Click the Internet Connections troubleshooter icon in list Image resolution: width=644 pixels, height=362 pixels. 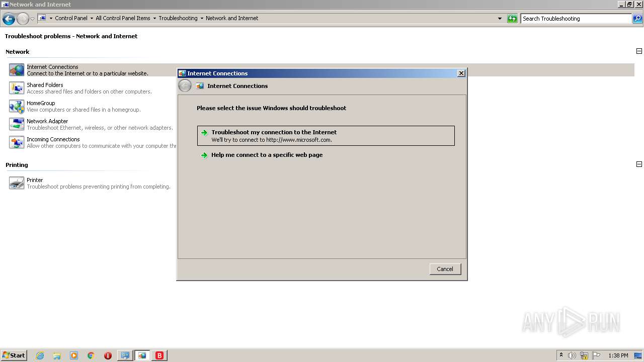point(17,70)
